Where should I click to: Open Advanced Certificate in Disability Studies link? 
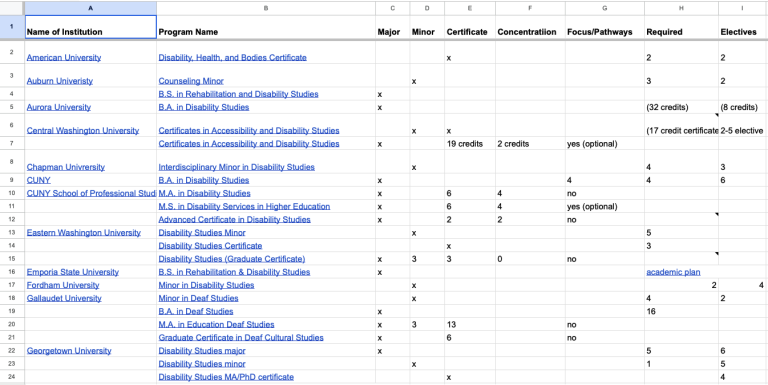click(x=234, y=219)
